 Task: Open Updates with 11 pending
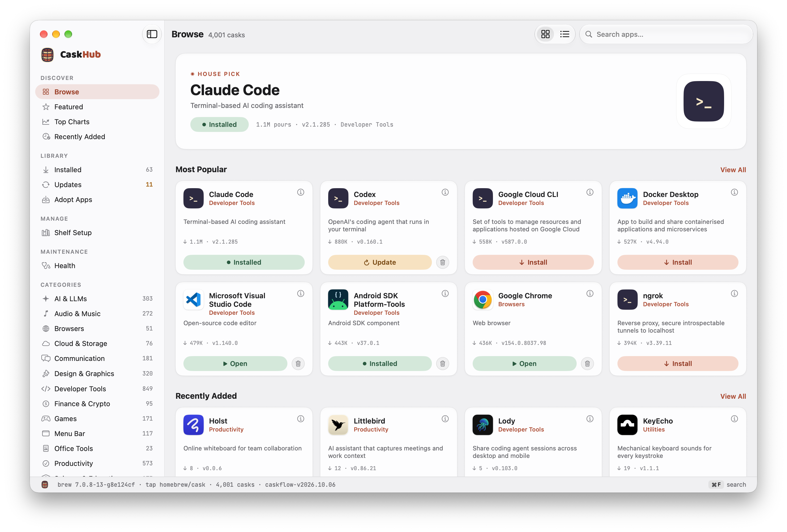tap(97, 185)
